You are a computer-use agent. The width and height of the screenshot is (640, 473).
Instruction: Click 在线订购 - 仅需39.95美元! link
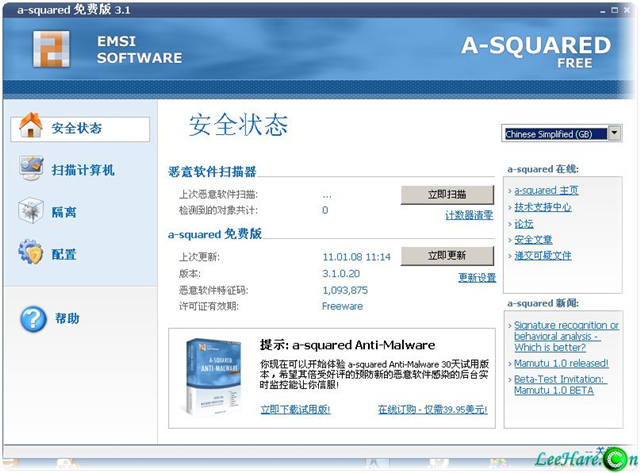point(433,409)
